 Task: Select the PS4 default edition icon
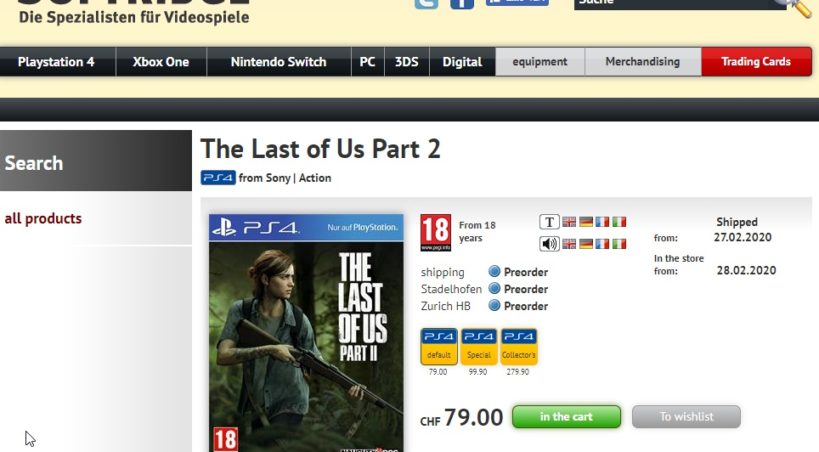(439, 346)
